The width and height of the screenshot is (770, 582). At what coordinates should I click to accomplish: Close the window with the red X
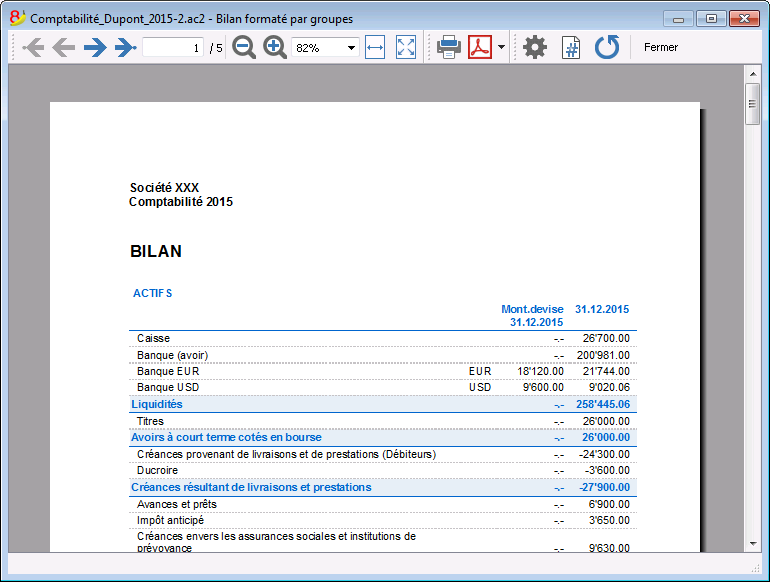[744, 19]
